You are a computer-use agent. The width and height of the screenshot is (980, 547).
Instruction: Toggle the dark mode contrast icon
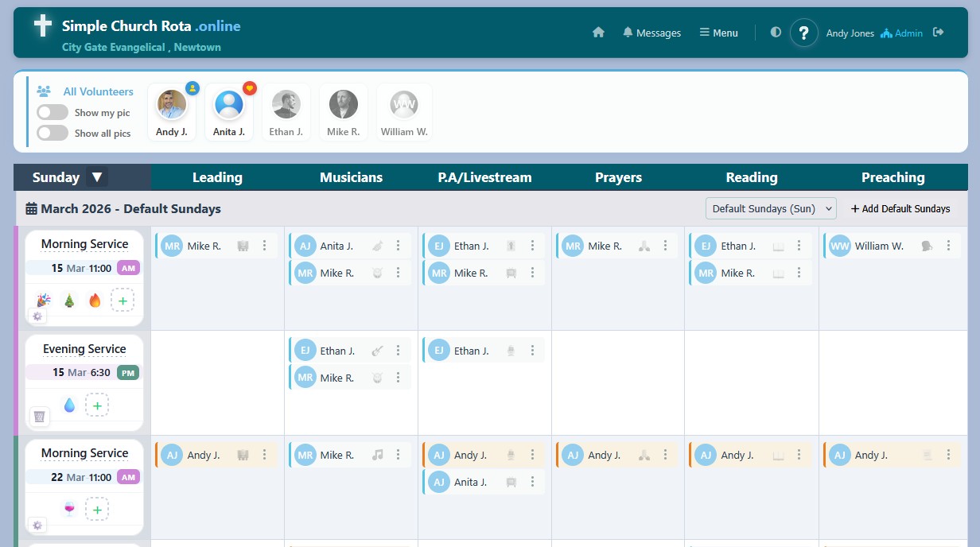coord(776,33)
